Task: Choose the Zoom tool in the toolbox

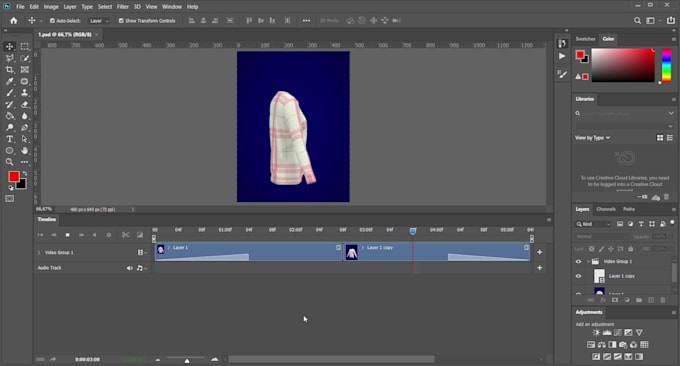Action: pyautogui.click(x=10, y=162)
